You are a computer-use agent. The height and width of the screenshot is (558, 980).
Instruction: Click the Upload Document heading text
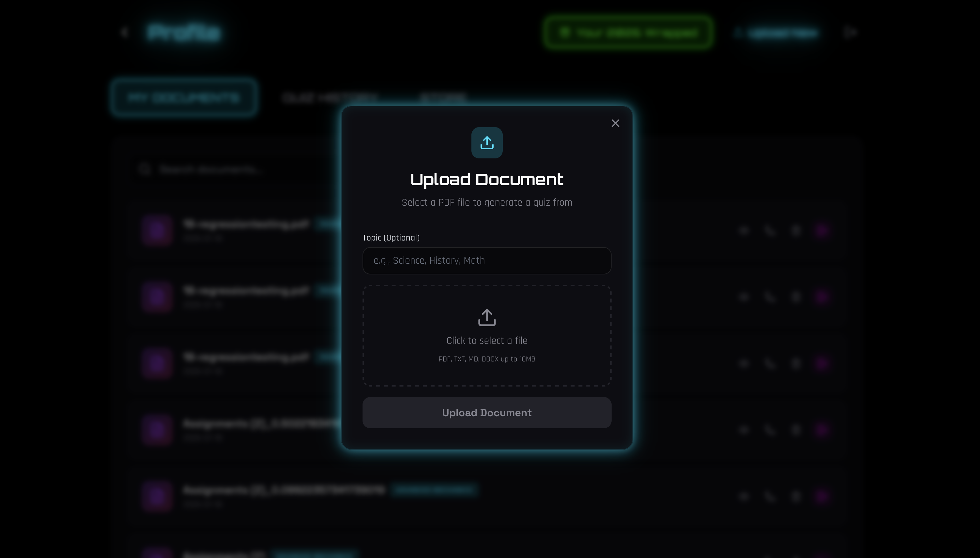pos(487,179)
